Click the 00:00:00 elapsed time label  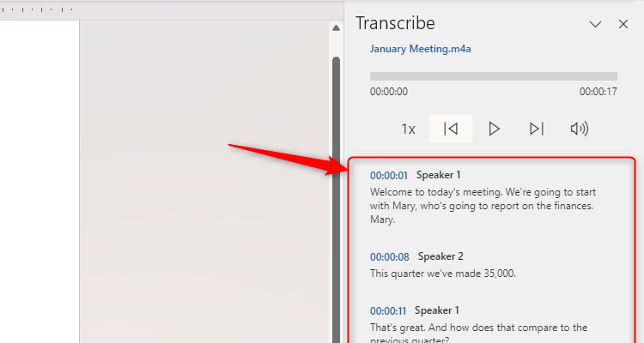point(388,92)
